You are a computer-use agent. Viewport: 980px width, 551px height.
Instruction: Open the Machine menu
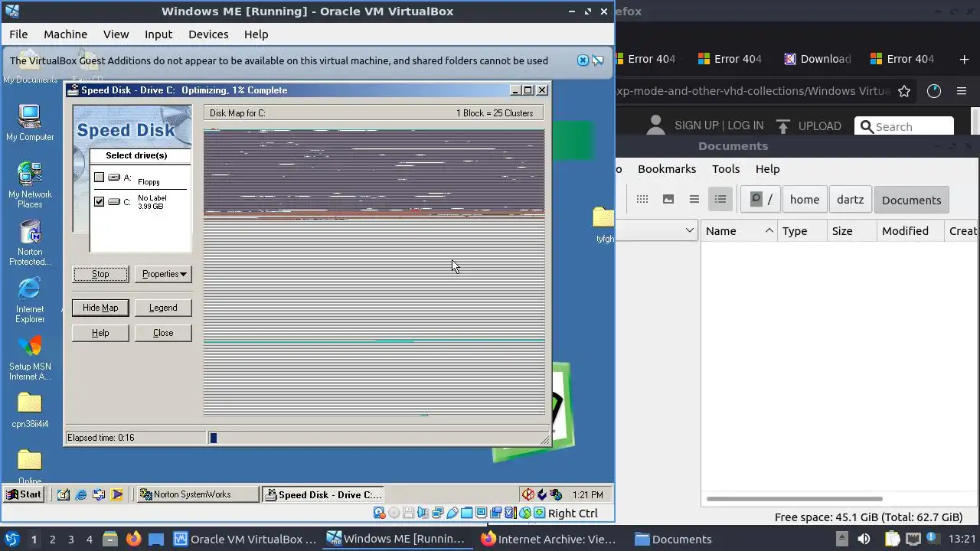pyautogui.click(x=65, y=34)
